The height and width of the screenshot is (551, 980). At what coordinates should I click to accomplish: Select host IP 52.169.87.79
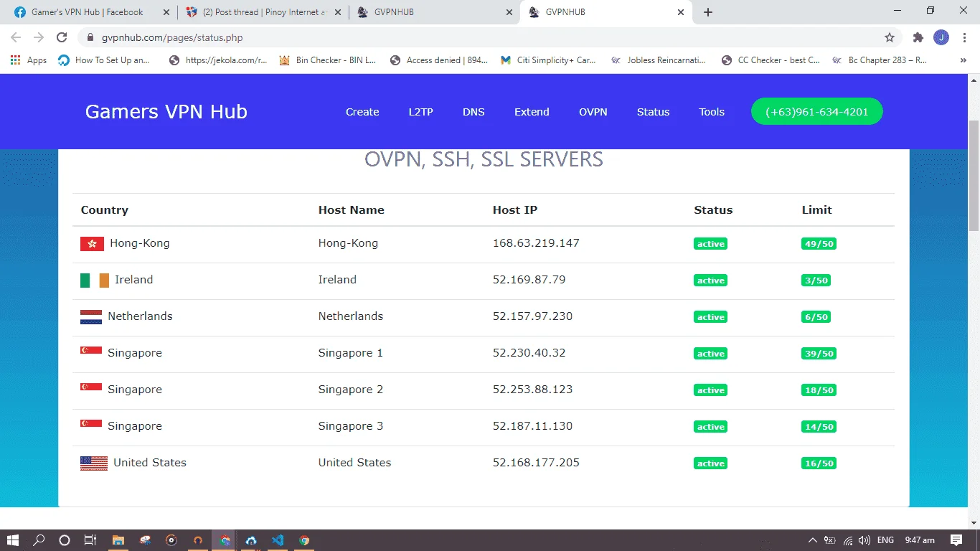pos(529,280)
